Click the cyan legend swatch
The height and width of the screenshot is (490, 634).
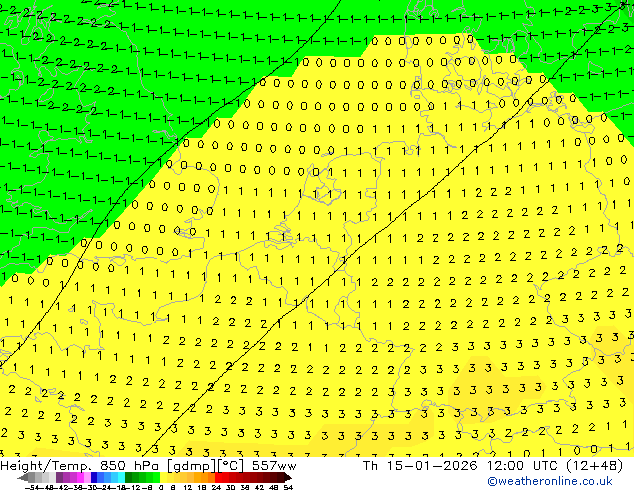click(121, 478)
